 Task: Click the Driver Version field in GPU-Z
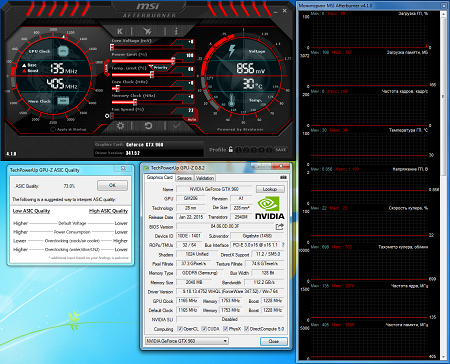(x=230, y=291)
